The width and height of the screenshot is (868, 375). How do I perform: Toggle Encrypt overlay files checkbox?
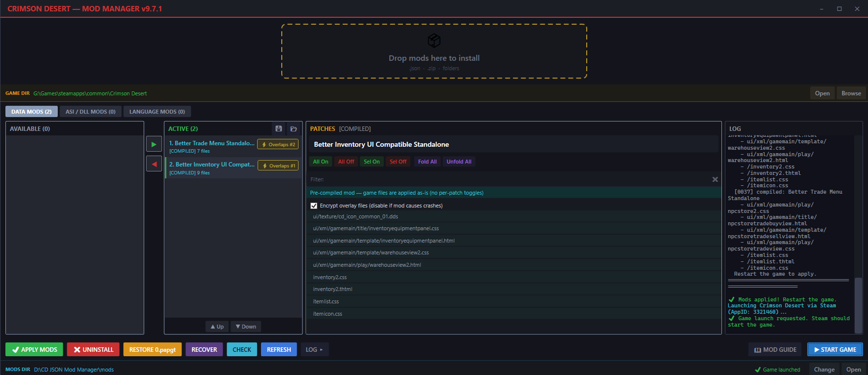[x=314, y=206]
